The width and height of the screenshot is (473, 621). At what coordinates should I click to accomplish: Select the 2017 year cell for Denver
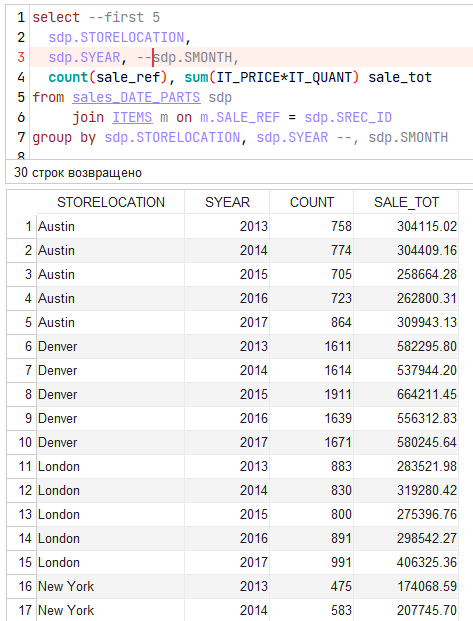(x=227, y=442)
